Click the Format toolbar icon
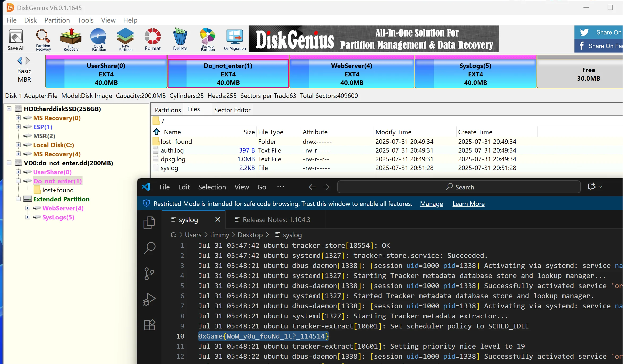This screenshot has width=623, height=364. coord(153,39)
